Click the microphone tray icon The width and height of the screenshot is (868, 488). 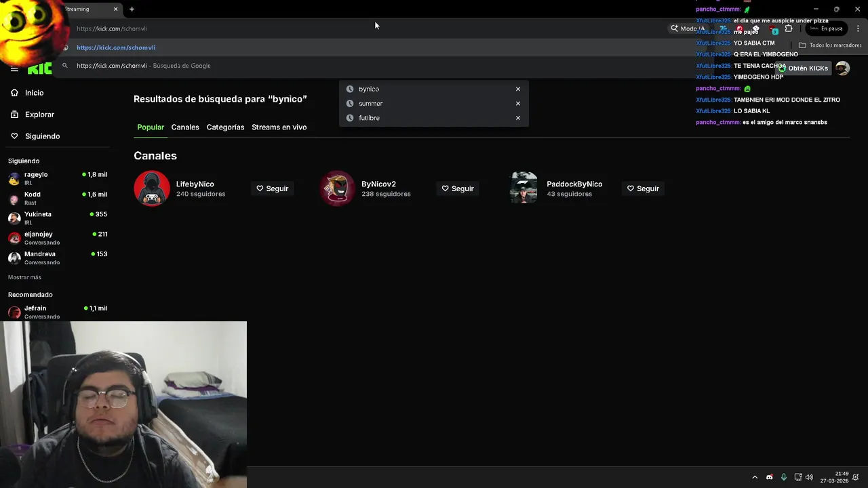(784, 477)
